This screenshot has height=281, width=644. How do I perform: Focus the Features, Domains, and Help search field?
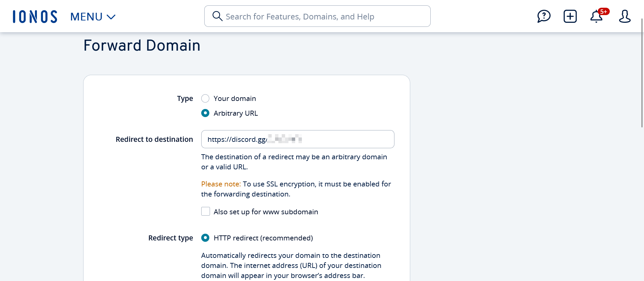[x=317, y=16]
